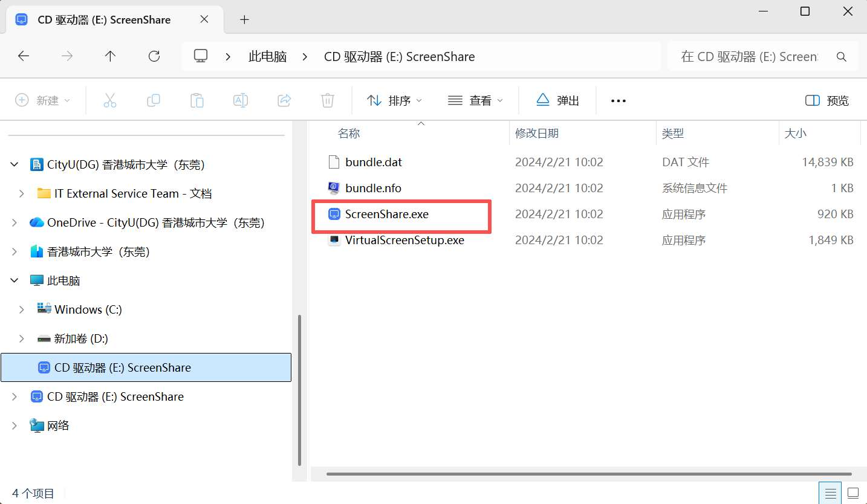Image resolution: width=867 pixels, height=504 pixels.
Task: Click the share icon in toolbar
Action: click(284, 100)
